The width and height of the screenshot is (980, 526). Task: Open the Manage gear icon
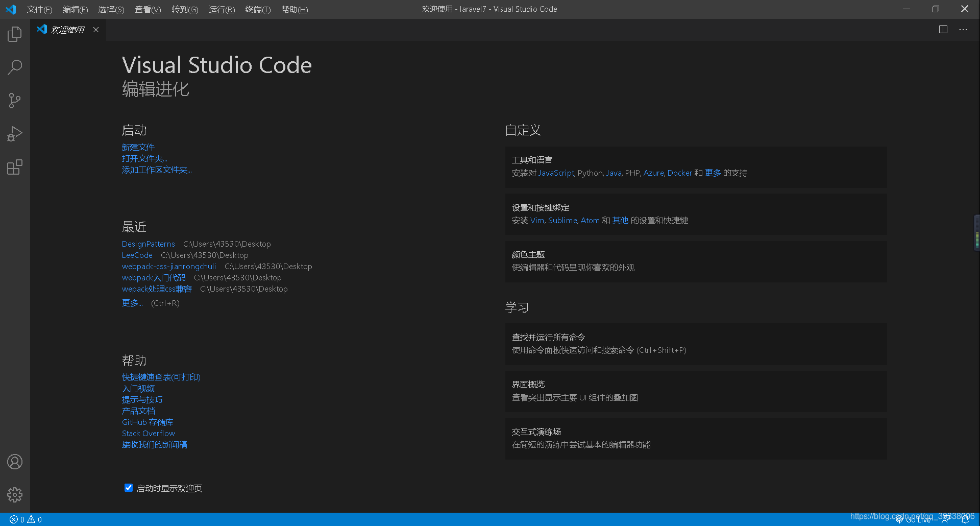click(x=14, y=494)
